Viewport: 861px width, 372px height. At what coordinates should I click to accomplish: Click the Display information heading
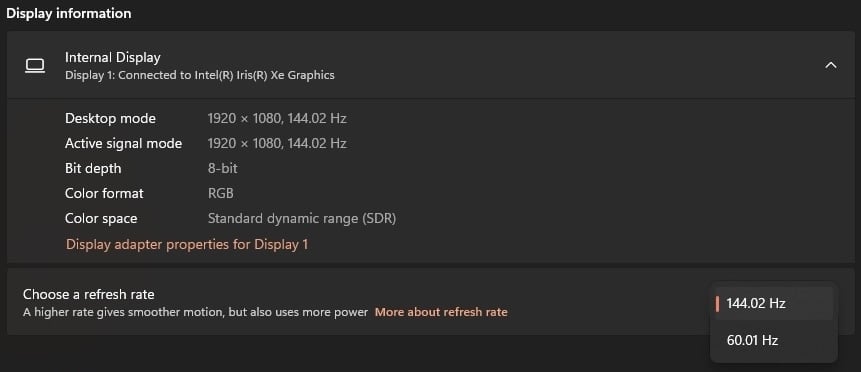tap(69, 13)
